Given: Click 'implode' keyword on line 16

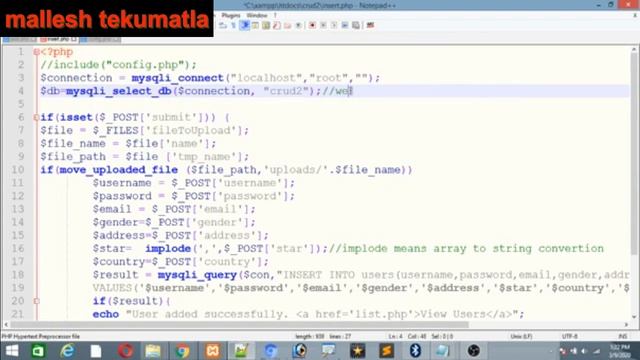Looking at the screenshot, I should [168, 249].
